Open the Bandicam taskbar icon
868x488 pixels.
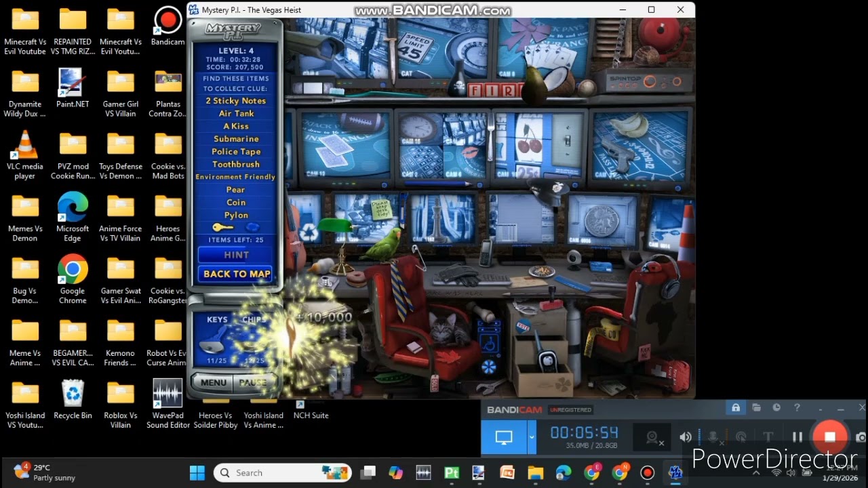click(x=648, y=472)
